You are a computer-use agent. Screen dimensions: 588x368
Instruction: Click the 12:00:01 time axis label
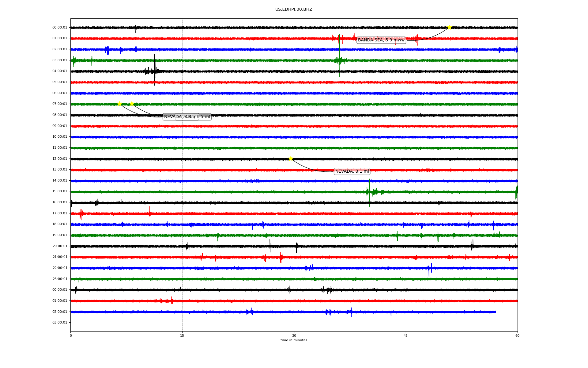(60, 159)
